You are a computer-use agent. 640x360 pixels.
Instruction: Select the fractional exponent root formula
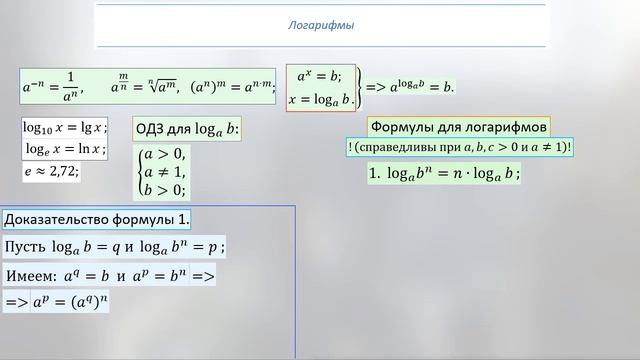[145, 85]
